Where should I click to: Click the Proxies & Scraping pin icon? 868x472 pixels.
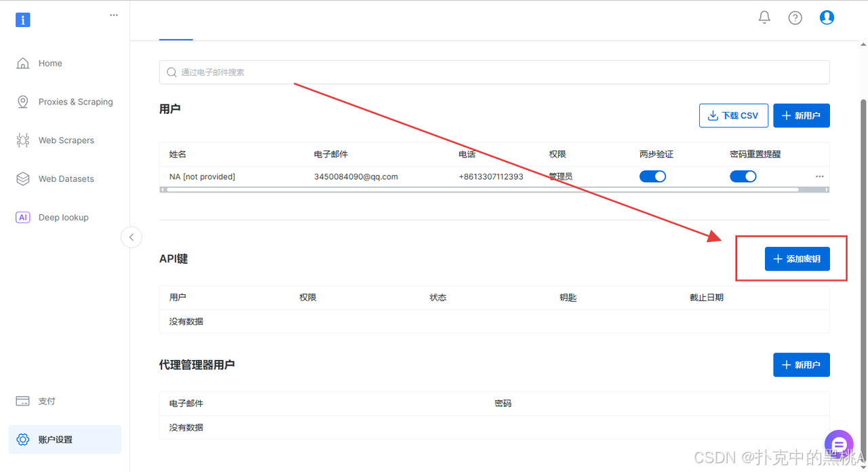pos(23,102)
